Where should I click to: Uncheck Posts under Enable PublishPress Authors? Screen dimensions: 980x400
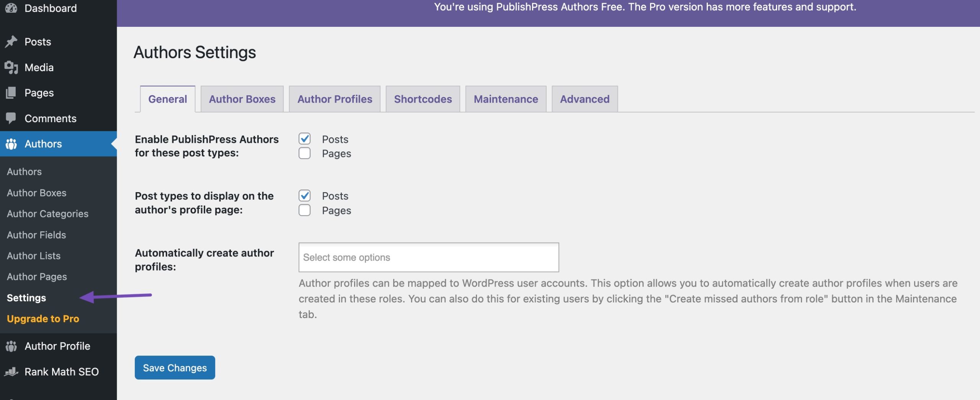point(305,139)
